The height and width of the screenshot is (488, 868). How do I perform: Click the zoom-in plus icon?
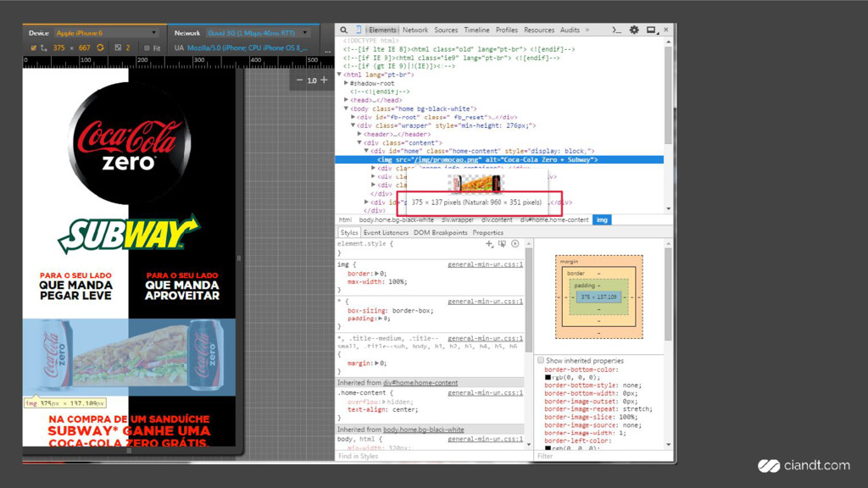point(325,80)
